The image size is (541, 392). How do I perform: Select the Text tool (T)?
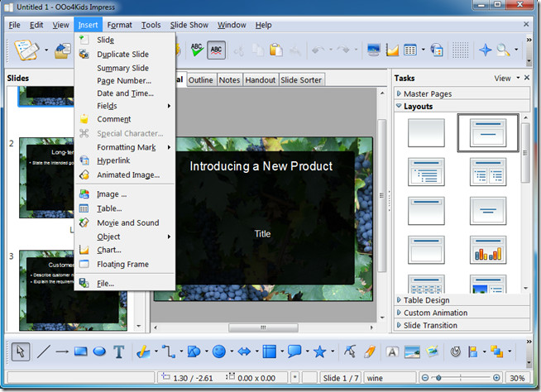[119, 351]
